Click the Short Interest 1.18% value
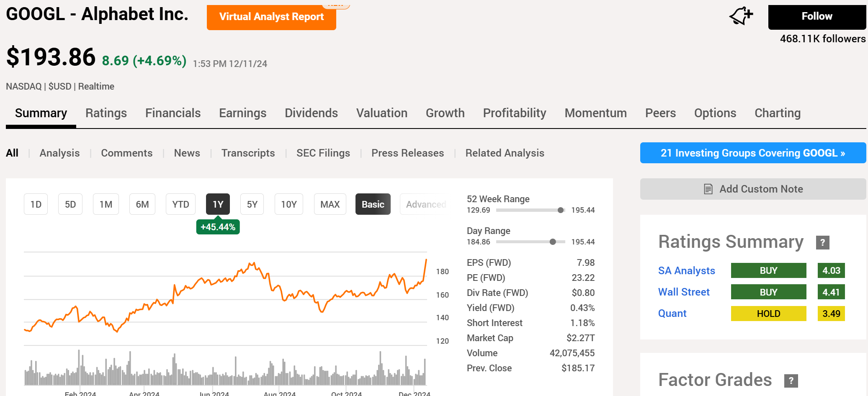 582,323
